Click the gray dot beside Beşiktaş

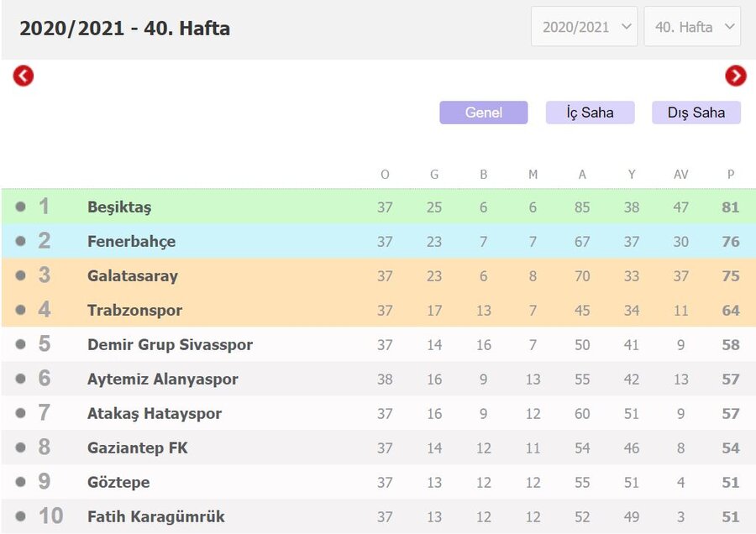coord(20,207)
